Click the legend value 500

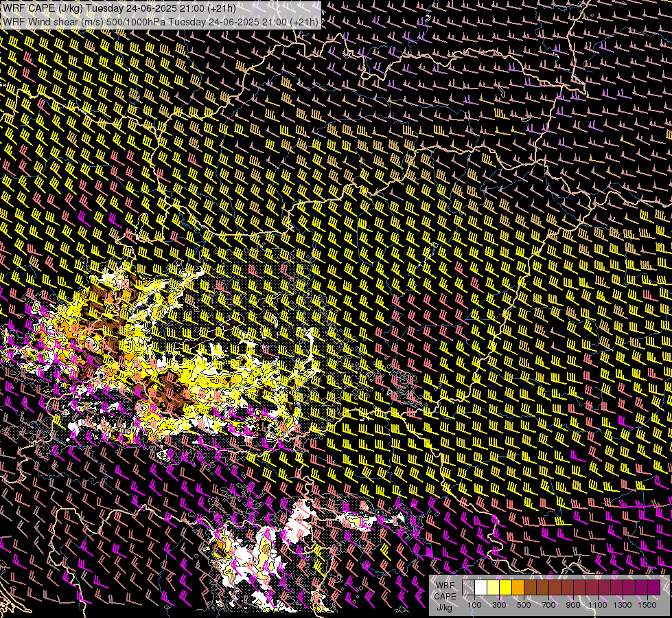coord(524,605)
